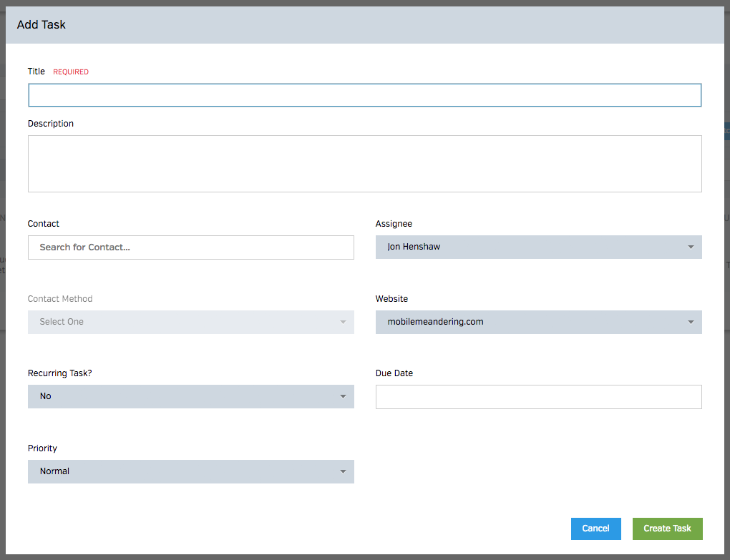Click the green Create Task button
Image resolution: width=730 pixels, height=560 pixels.
point(667,529)
